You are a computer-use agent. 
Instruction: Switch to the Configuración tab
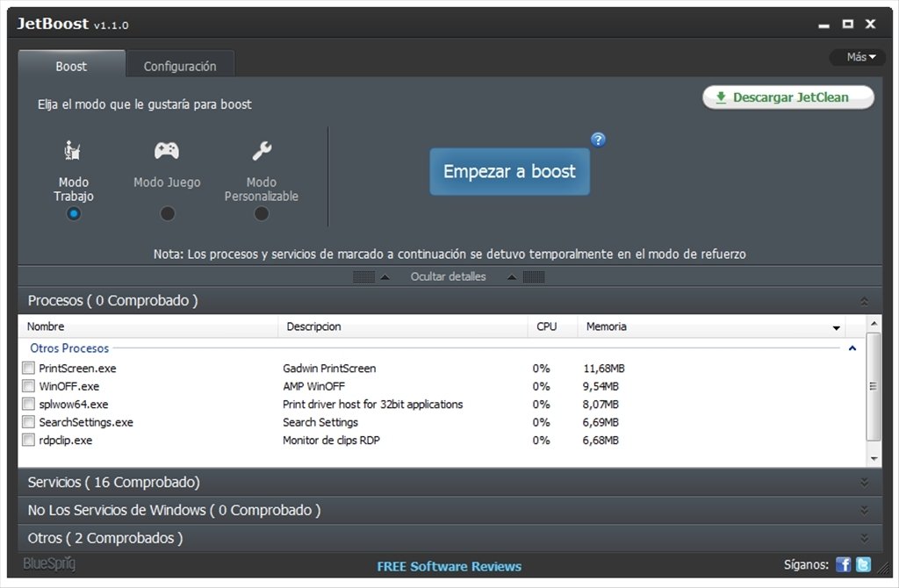tap(180, 66)
